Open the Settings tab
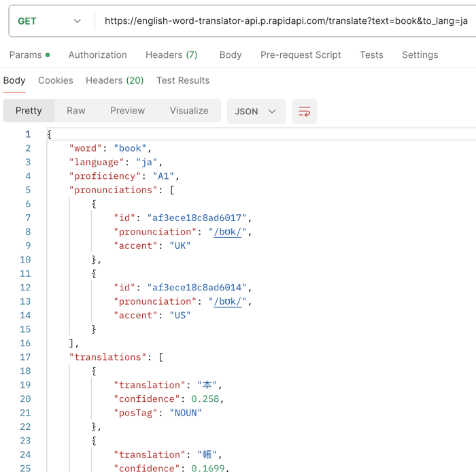Viewport: 476px width, 472px height. pyautogui.click(x=420, y=55)
